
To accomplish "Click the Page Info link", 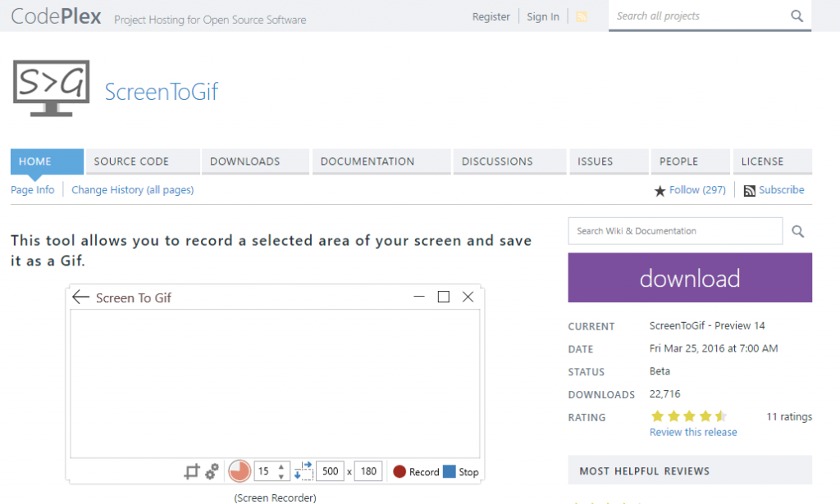I will click(33, 190).
